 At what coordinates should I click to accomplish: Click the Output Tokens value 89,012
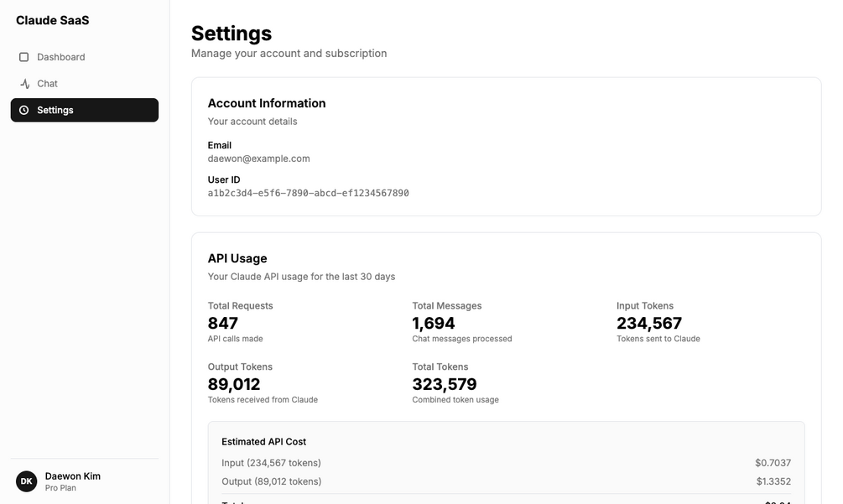pos(234,384)
